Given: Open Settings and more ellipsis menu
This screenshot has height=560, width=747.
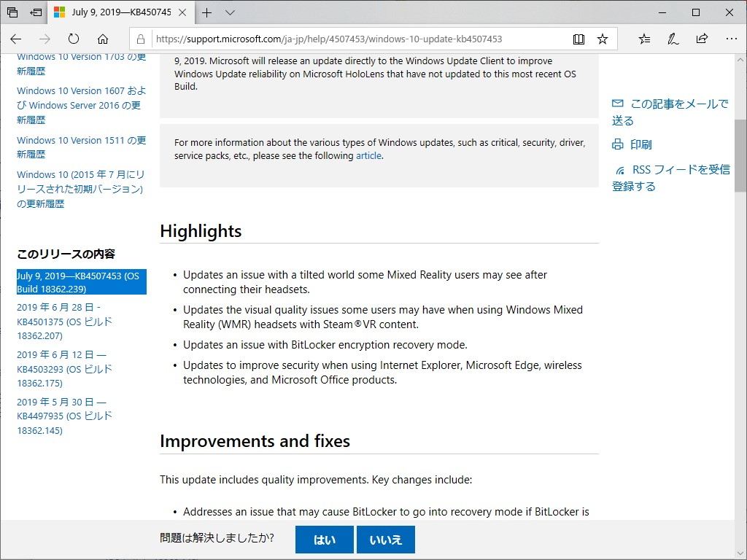Looking at the screenshot, I should coord(731,39).
